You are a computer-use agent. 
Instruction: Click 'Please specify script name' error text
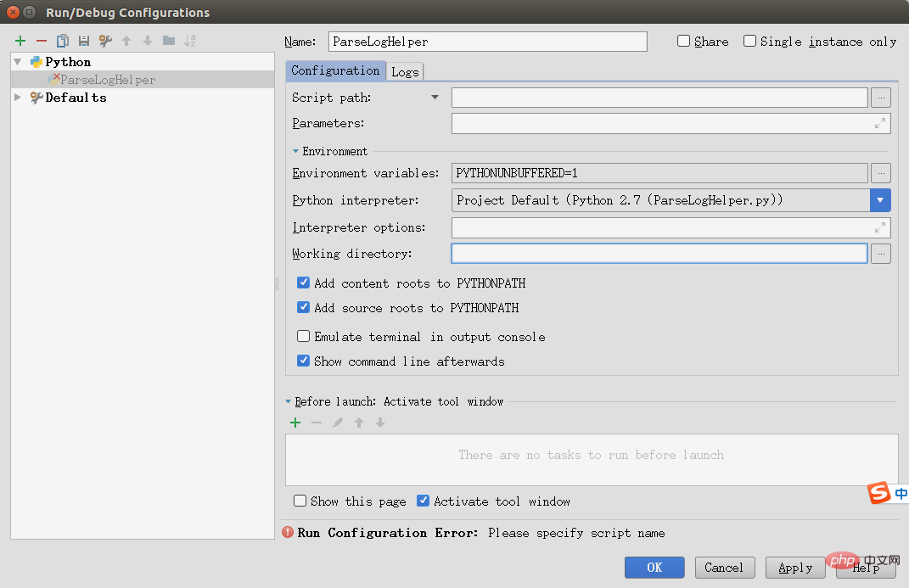(x=576, y=533)
